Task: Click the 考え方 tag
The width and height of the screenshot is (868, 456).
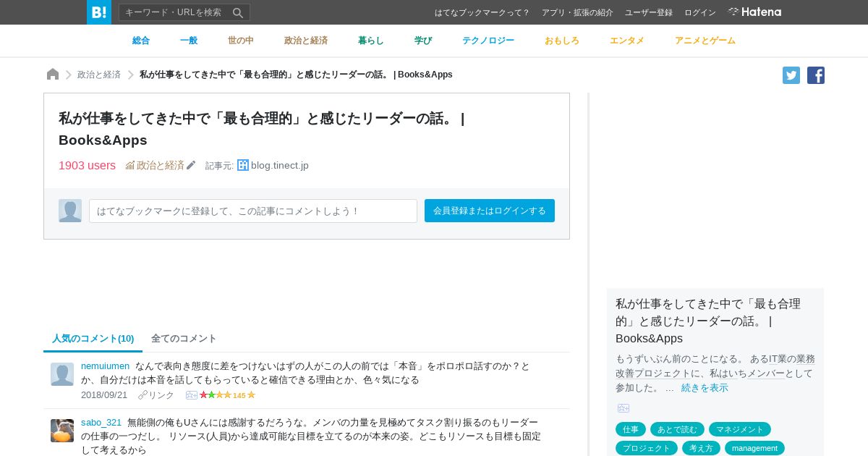Action: click(701, 448)
